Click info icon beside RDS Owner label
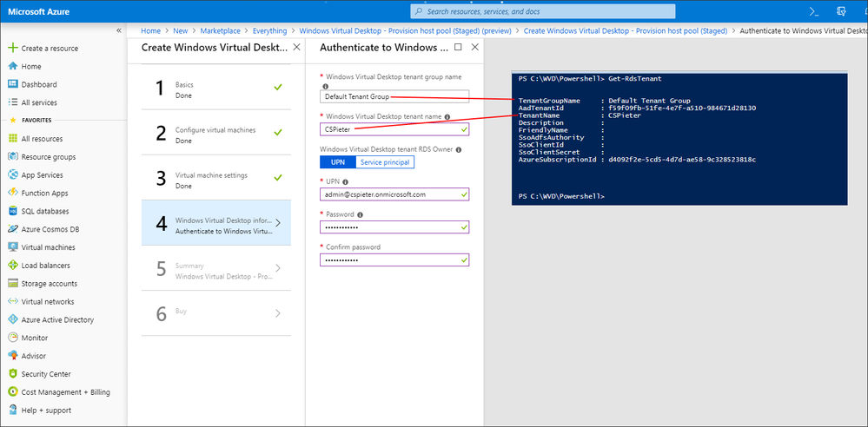 459,149
